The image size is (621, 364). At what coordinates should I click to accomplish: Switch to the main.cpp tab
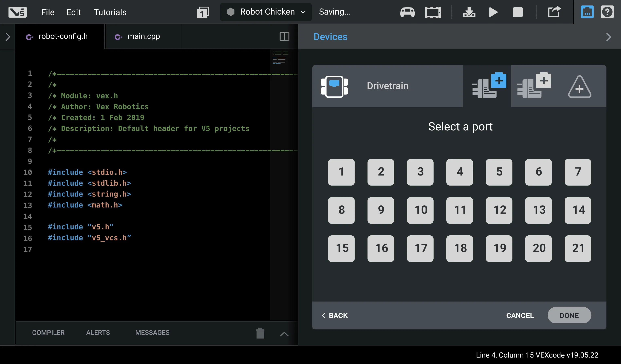143,36
